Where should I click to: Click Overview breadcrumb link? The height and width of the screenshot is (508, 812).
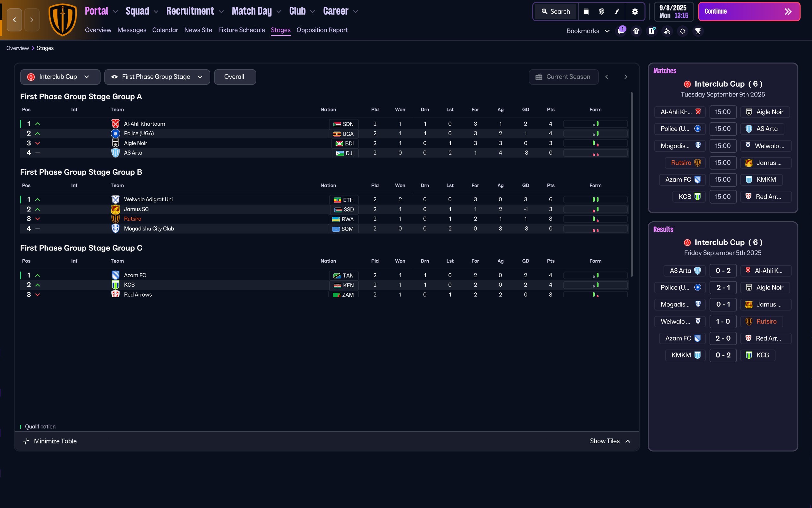click(x=17, y=48)
